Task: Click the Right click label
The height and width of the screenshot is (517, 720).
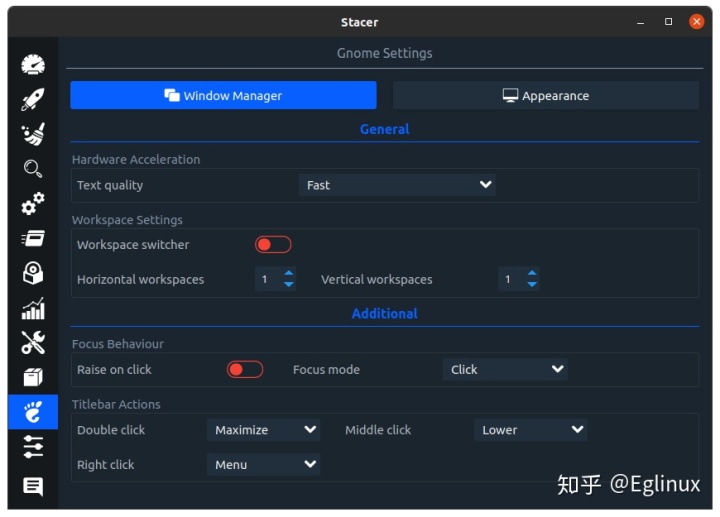Action: tap(105, 465)
